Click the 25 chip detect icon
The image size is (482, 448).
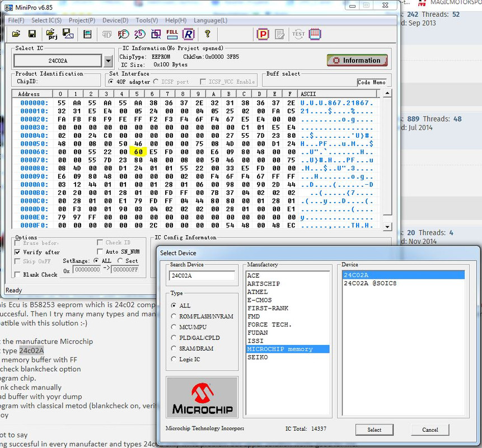point(139,34)
